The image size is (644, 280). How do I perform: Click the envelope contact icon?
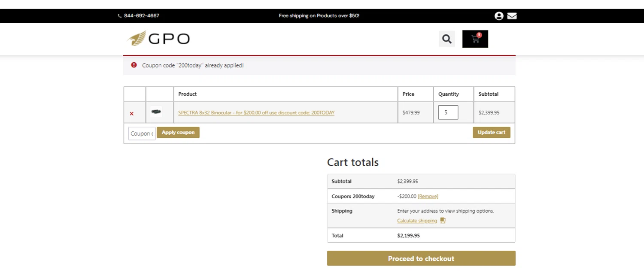pyautogui.click(x=512, y=16)
